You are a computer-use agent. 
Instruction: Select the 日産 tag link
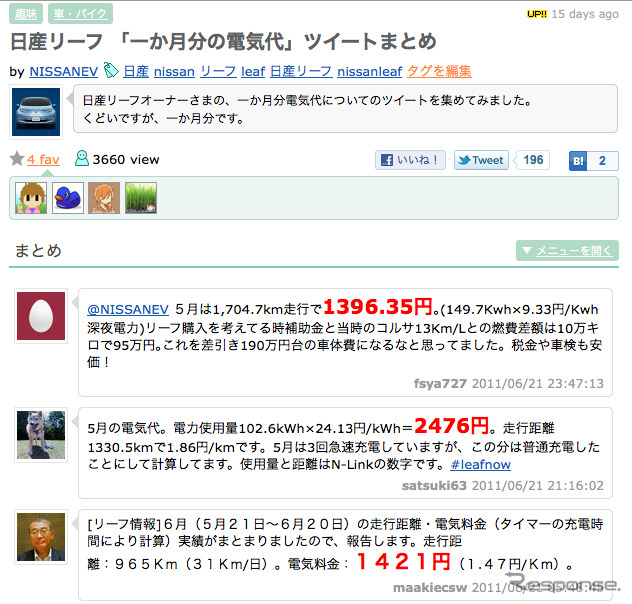[136, 71]
